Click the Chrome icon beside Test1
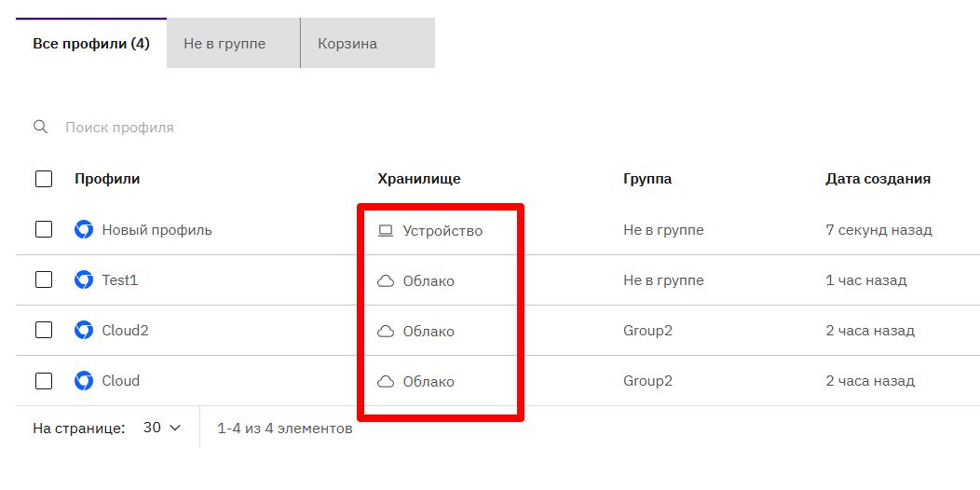The width and height of the screenshot is (980, 490). pyautogui.click(x=84, y=280)
